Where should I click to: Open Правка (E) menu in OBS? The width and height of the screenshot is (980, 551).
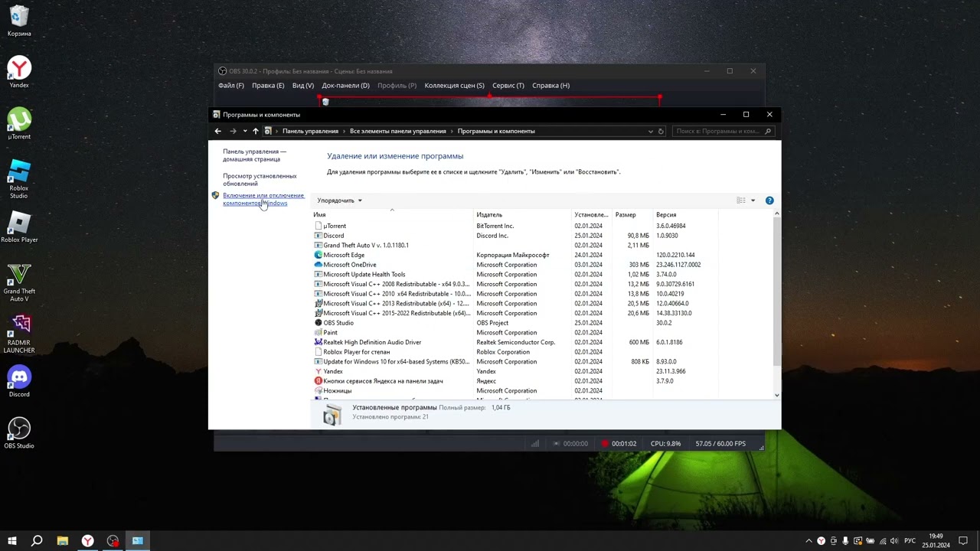(x=268, y=86)
